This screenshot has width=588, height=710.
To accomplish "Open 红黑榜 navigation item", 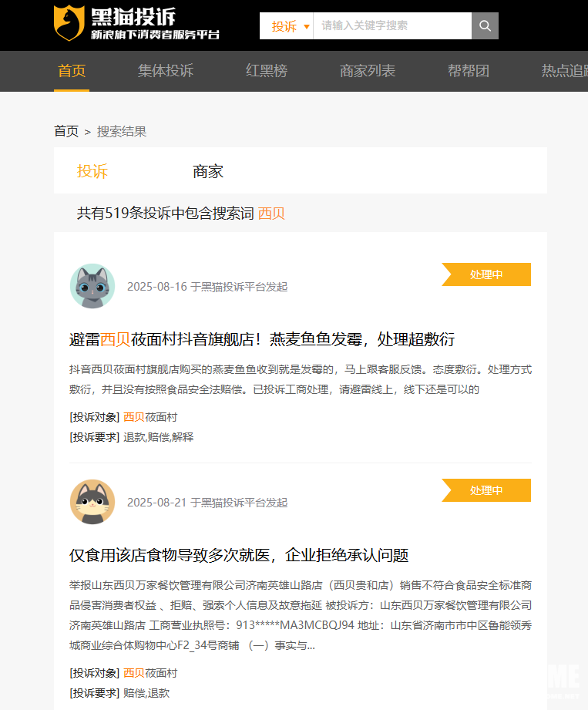I will [x=267, y=71].
